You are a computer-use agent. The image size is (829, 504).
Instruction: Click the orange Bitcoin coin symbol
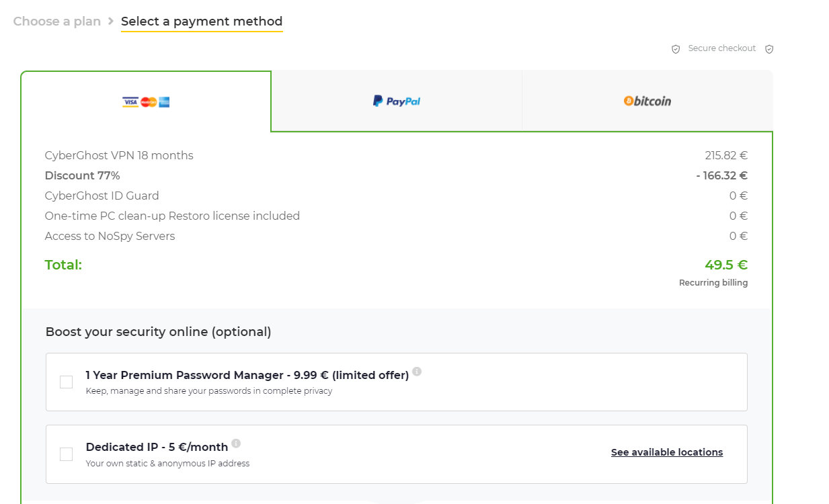629,101
